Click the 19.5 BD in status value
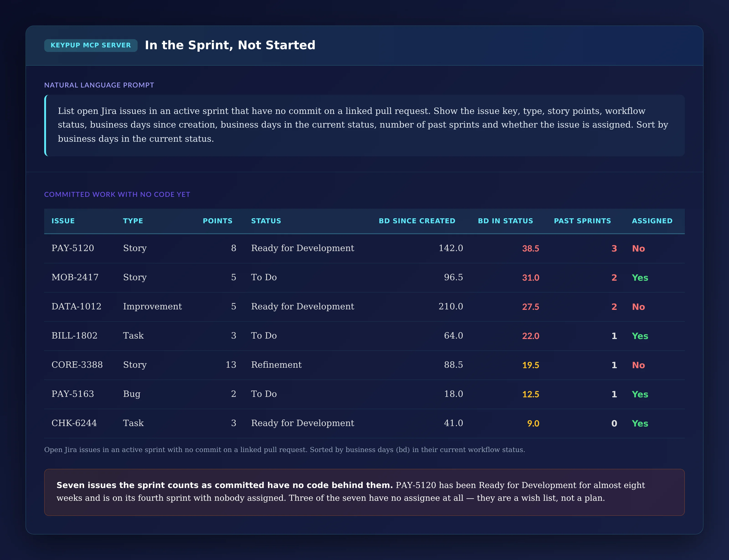This screenshot has height=560, width=729. (x=531, y=365)
